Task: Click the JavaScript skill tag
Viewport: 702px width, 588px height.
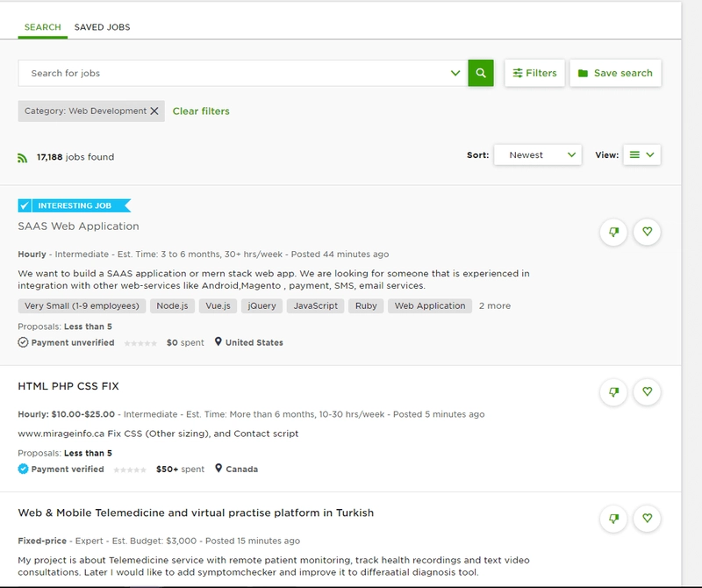Action: [316, 306]
